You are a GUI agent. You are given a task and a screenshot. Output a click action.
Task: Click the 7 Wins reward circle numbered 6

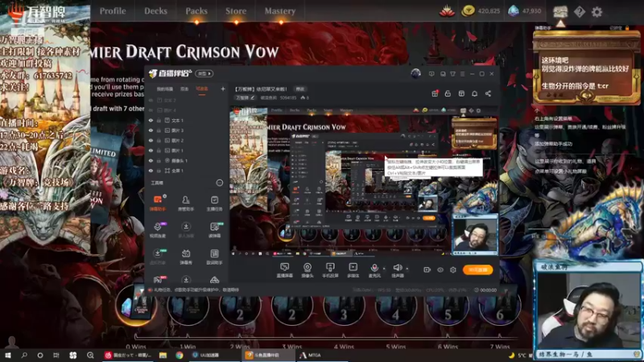499,307
